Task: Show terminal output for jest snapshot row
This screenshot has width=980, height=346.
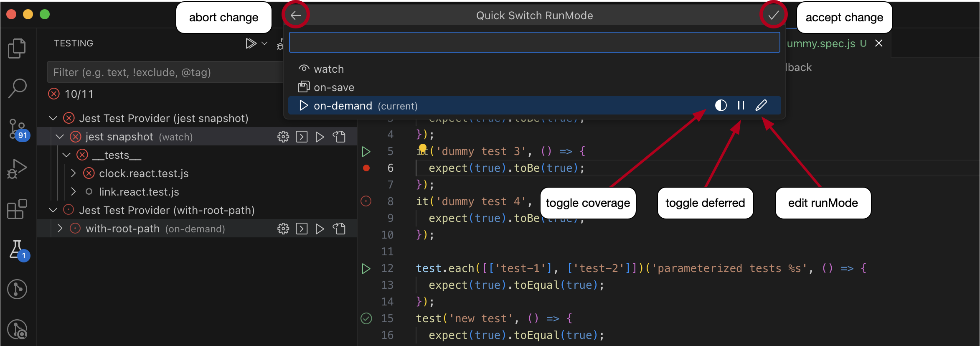Action: pyautogui.click(x=302, y=137)
